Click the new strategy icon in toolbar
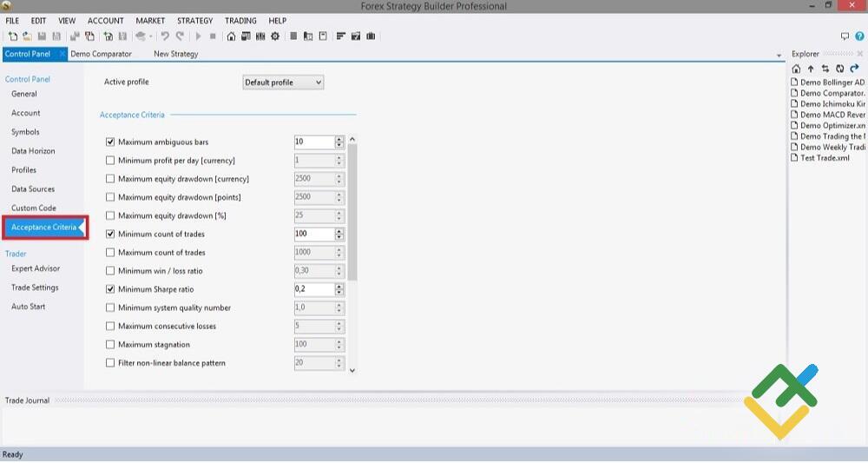868x463 pixels. (x=12, y=36)
